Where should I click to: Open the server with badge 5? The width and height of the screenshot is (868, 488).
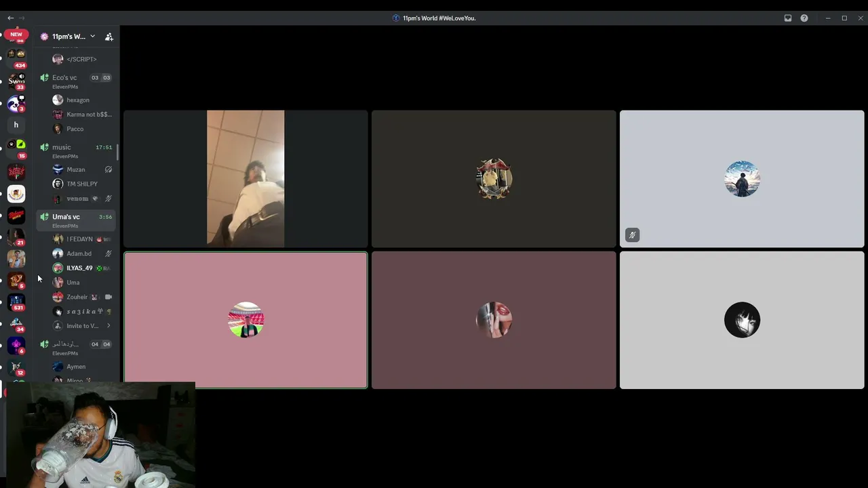coord(16,280)
